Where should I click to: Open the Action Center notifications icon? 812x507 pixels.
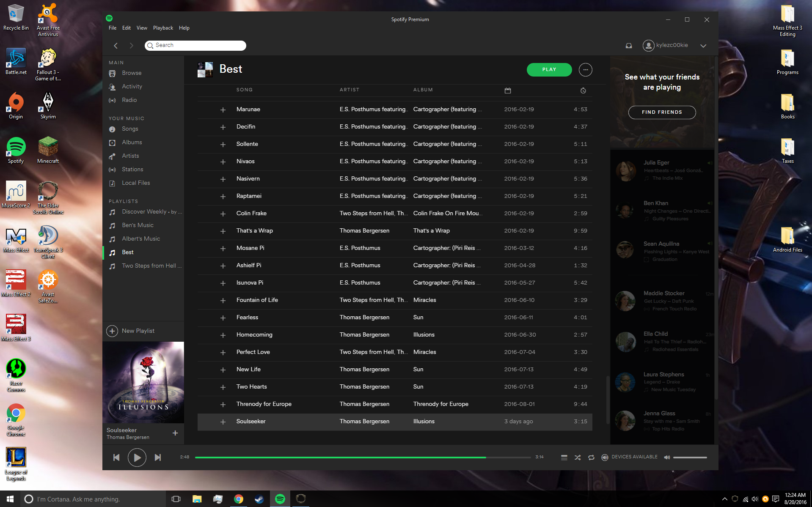775,499
